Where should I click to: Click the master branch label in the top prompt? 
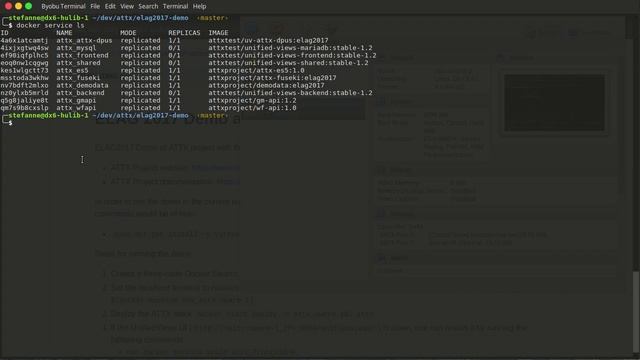[x=212, y=18]
